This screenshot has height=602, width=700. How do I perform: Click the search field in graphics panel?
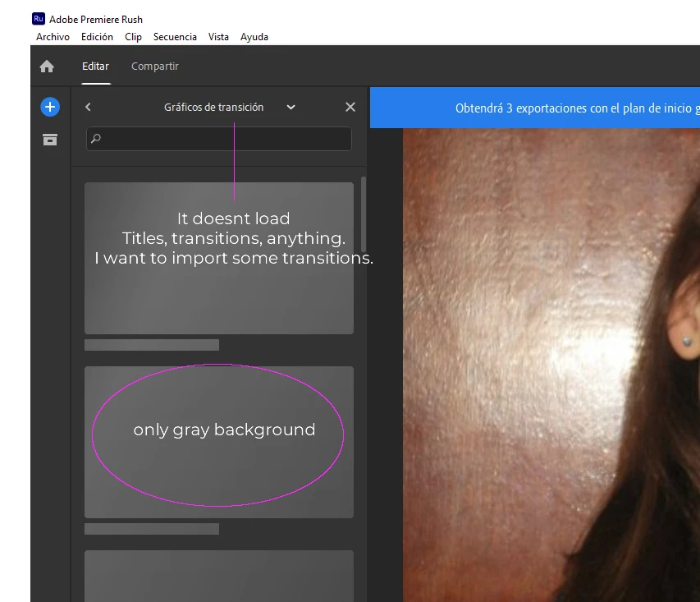coord(219,139)
